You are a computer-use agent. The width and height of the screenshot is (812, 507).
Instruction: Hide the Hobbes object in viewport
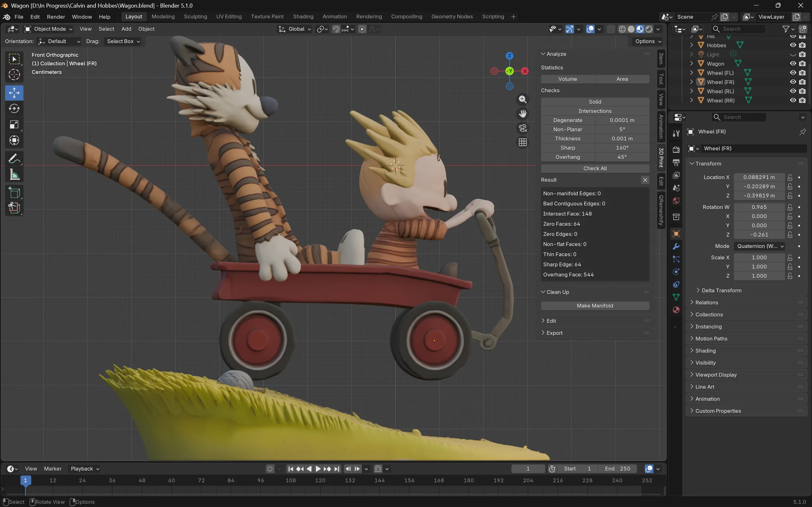pos(793,45)
